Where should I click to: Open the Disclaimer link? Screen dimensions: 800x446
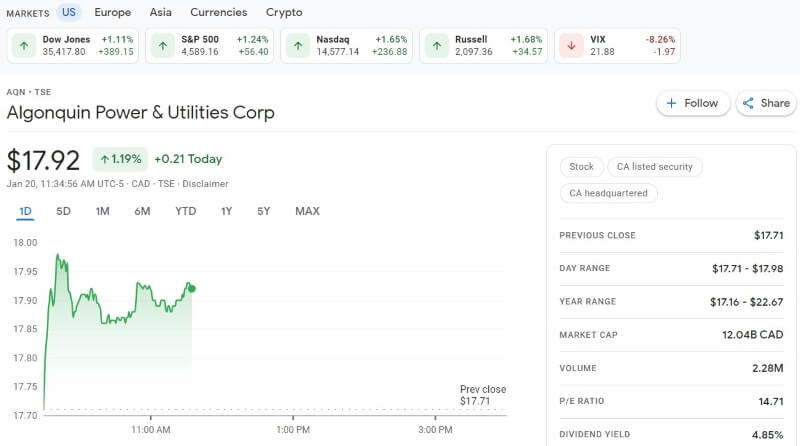[x=205, y=184]
